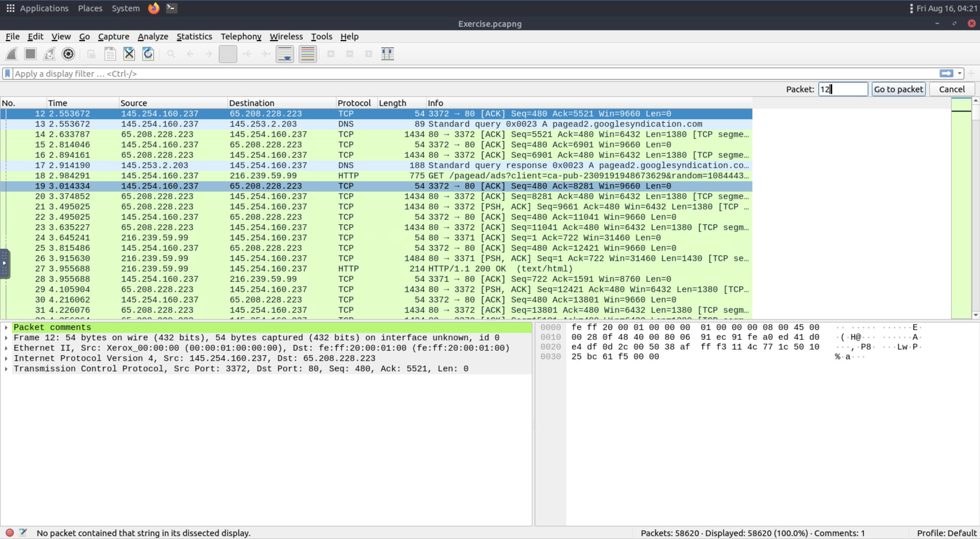
Task: Click the apply filter arrow icon
Action: 946,73
